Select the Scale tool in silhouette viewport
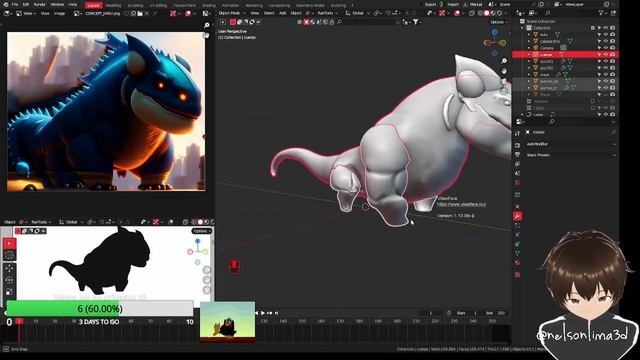Viewport: 640px width, 360px height. click(x=9, y=292)
